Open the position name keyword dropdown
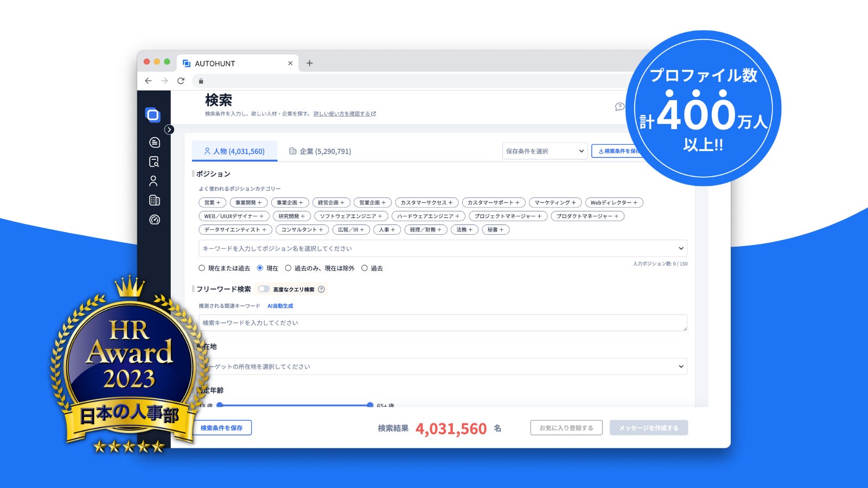Viewport: 868px width, 488px height. click(x=443, y=248)
